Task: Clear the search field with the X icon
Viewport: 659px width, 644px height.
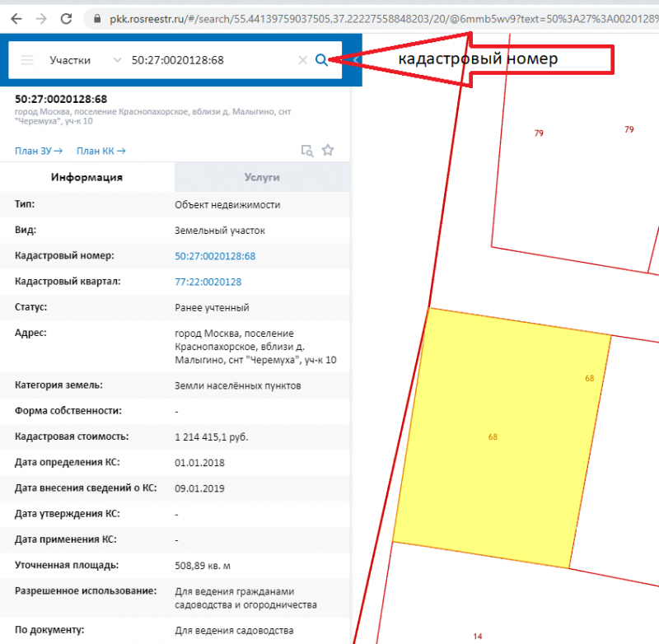Action: (302, 60)
